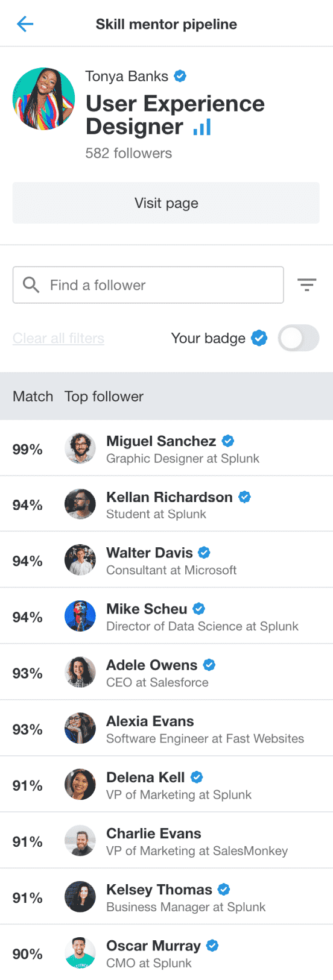Click the skill level bars icon
Image resolution: width=333 pixels, height=980 pixels.
[x=202, y=127]
